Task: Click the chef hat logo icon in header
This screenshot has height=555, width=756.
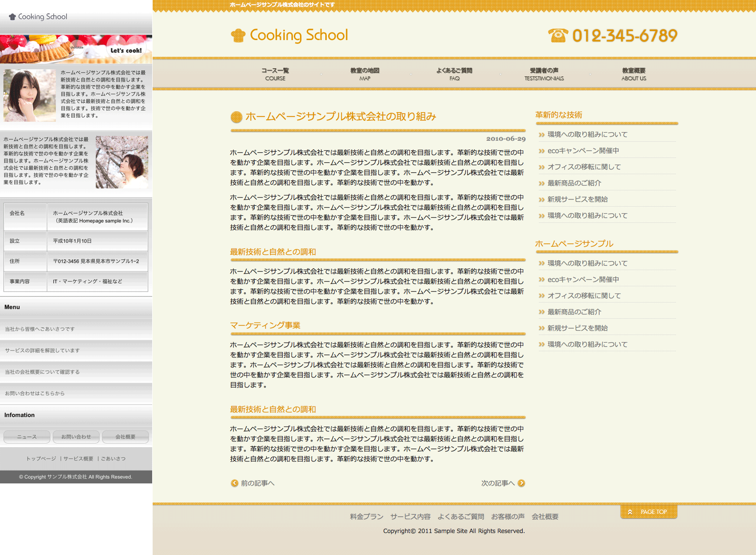Action: tap(238, 35)
